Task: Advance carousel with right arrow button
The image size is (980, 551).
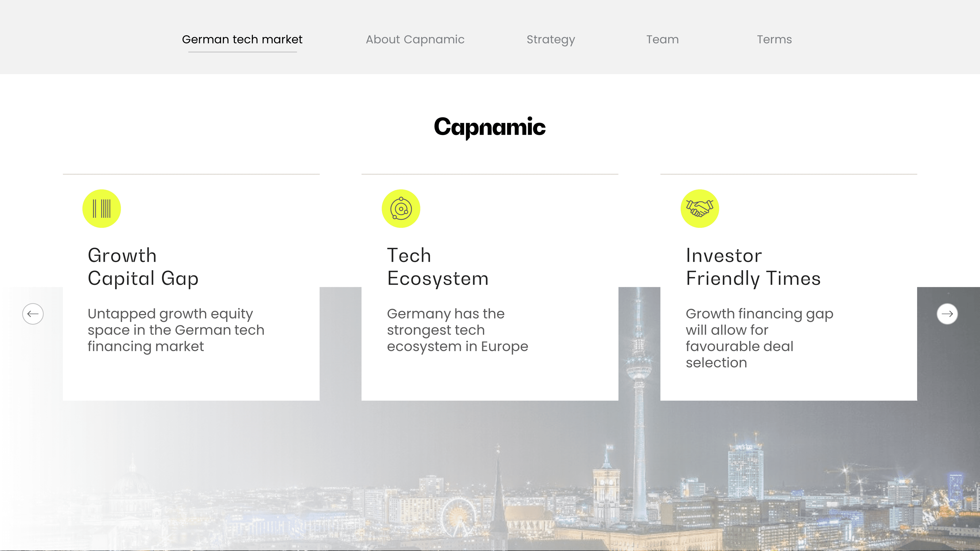Action: 947,314
